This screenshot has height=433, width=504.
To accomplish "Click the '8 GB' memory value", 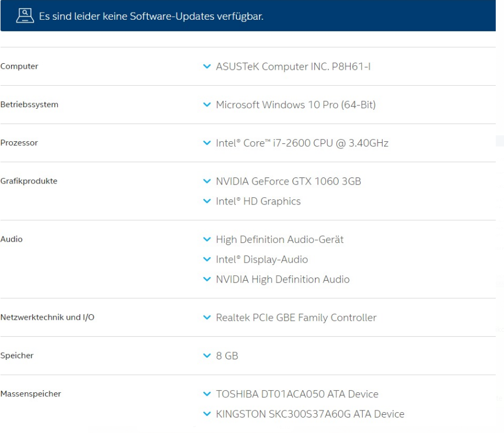I will tap(227, 356).
